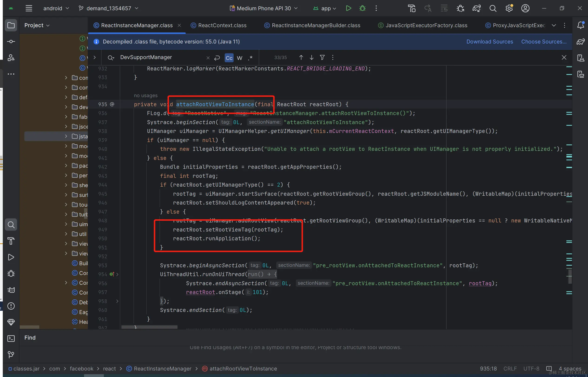Open the Terminal tool window
Screen dimensions: 588x377
click(11, 338)
